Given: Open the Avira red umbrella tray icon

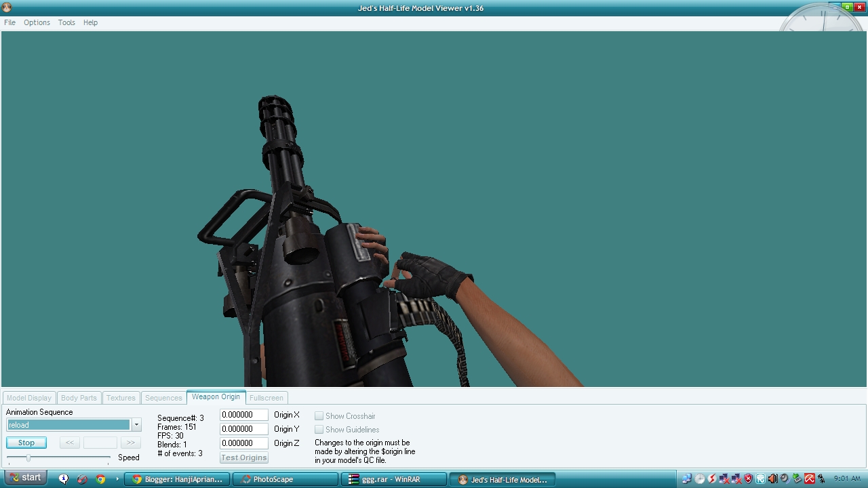Looking at the screenshot, I should 810,479.
